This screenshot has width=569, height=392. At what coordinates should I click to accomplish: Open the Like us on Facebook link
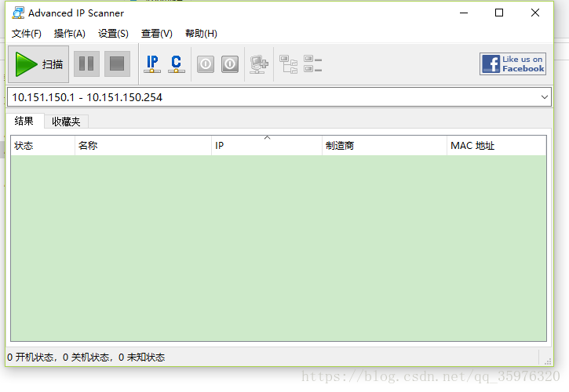pos(512,64)
